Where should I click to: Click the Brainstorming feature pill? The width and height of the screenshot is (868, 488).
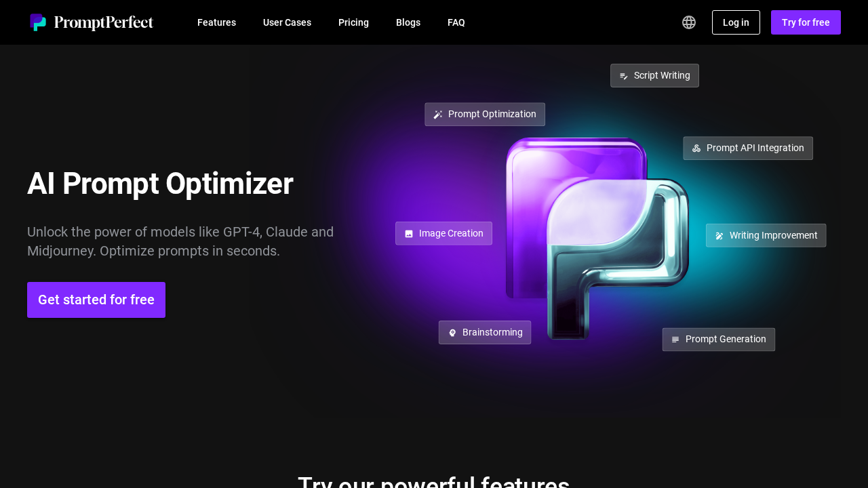pos(485,332)
